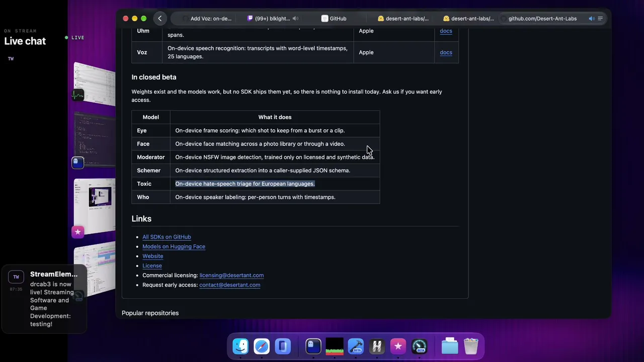644x362 pixels.
Task: Open the green activity graph app in Dock
Action: click(335, 346)
